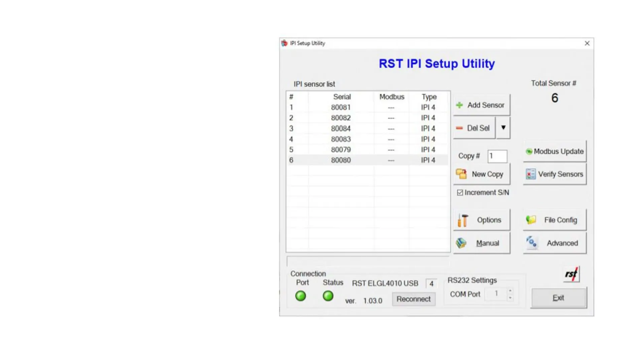Click the Total Sensor # value 6
The height and width of the screenshot is (356, 644).
(x=555, y=98)
